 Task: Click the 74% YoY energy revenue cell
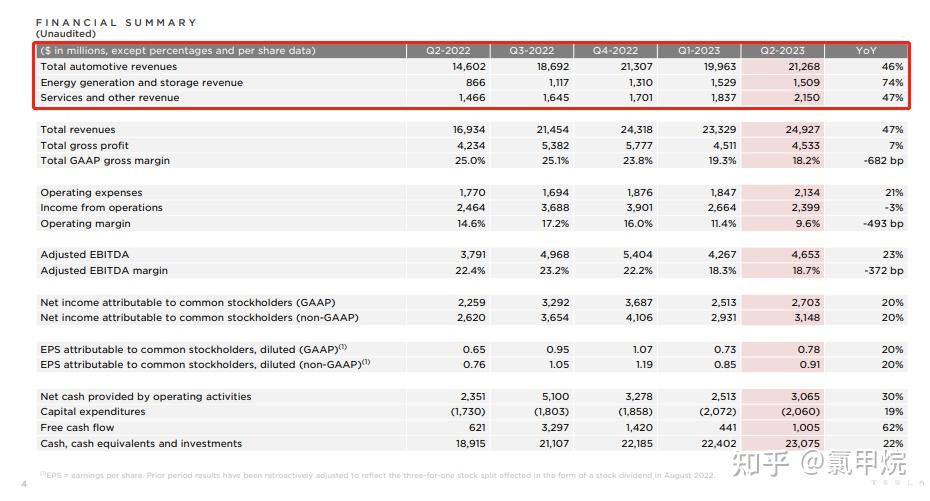pyautogui.click(x=893, y=83)
